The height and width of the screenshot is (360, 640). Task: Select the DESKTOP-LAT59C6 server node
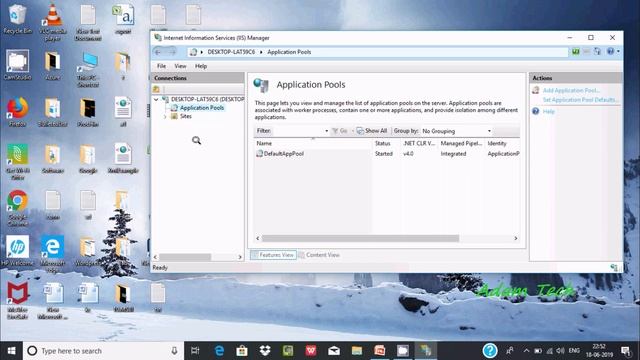[207, 99]
